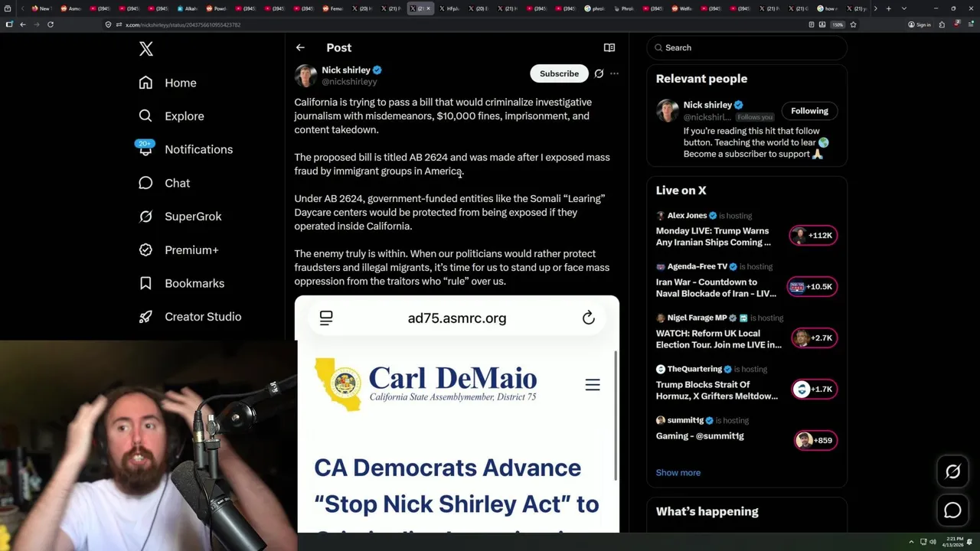Expand the list all tabs dropdown
Image resolution: width=980 pixels, height=551 pixels.
coord(904,8)
